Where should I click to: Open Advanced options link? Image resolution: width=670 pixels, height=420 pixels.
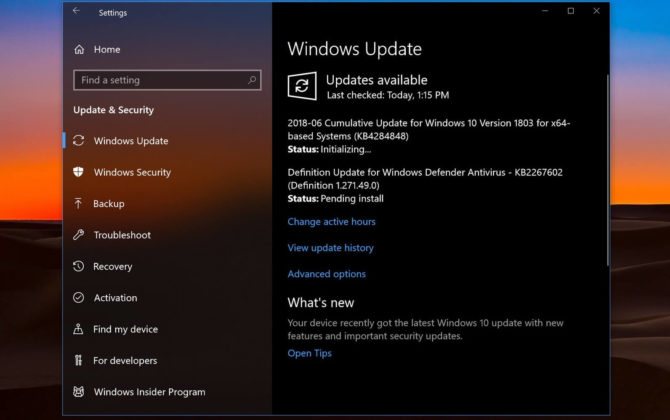326,274
